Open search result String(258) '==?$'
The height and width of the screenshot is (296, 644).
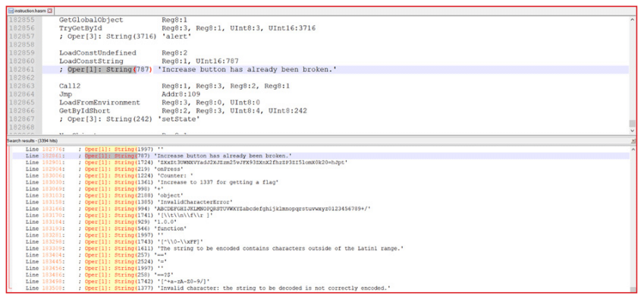tap(99, 275)
